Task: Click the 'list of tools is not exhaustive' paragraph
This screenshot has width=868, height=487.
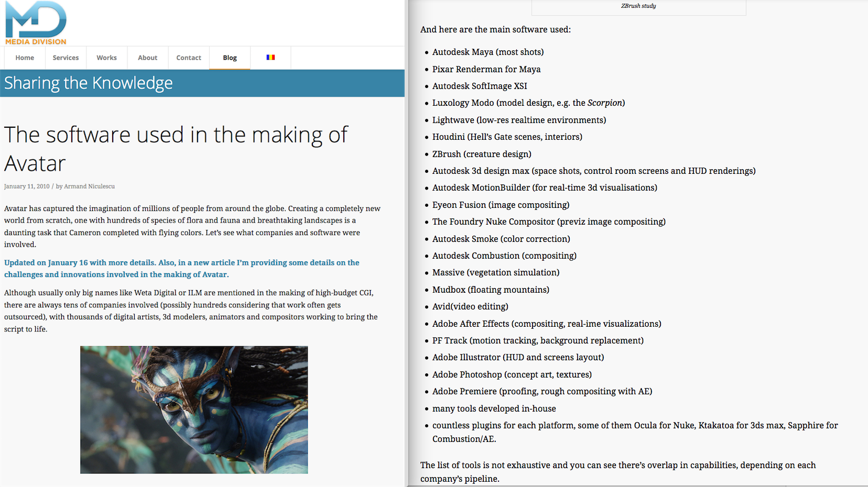Action: tap(618, 472)
